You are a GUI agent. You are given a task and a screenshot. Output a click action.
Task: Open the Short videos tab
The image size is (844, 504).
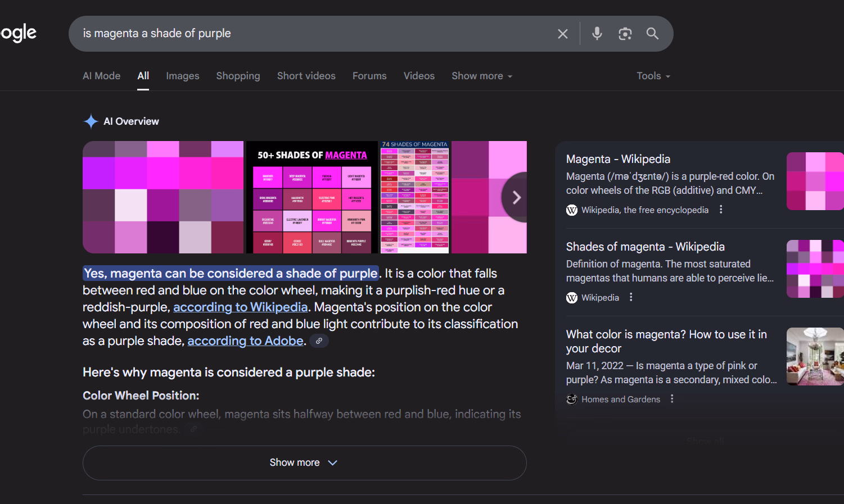point(306,76)
